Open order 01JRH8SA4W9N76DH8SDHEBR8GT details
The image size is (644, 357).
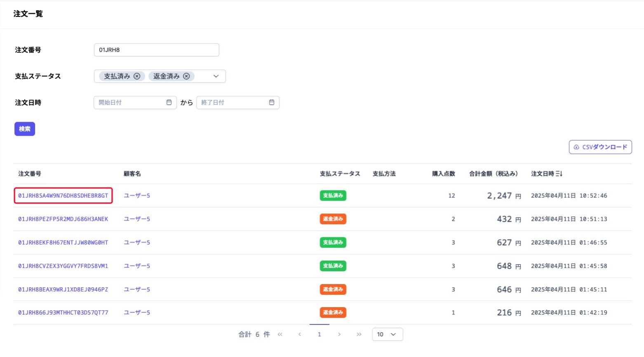tap(63, 195)
